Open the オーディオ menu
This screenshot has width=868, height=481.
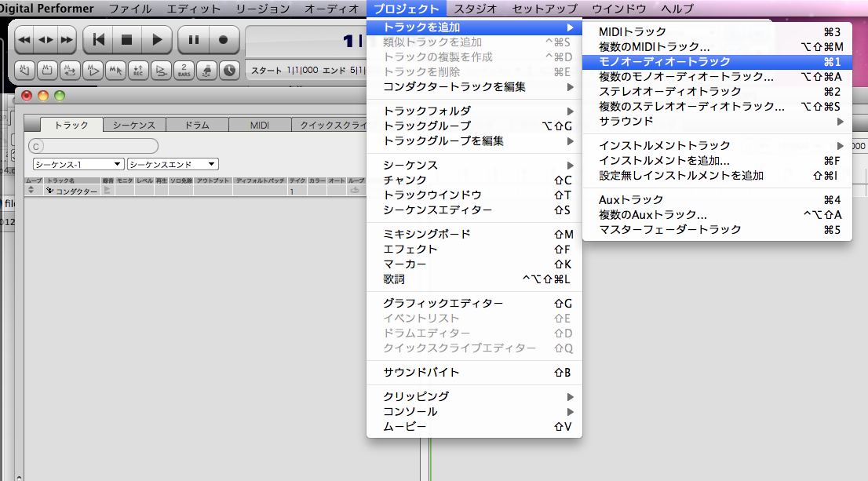coord(332,9)
